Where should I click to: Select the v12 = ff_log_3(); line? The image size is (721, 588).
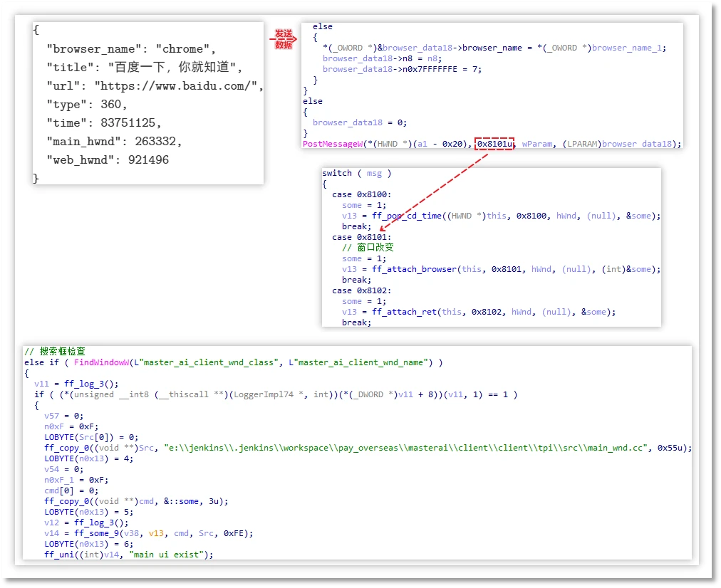86,523
